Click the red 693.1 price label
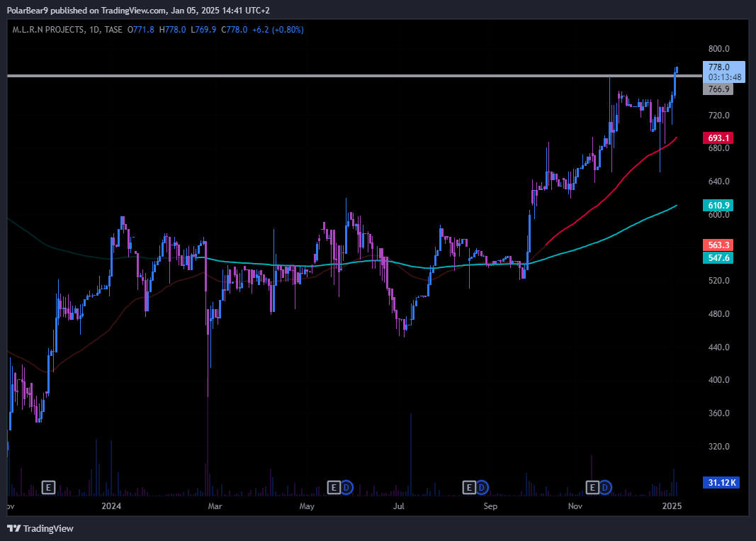756x541 pixels. pos(718,138)
